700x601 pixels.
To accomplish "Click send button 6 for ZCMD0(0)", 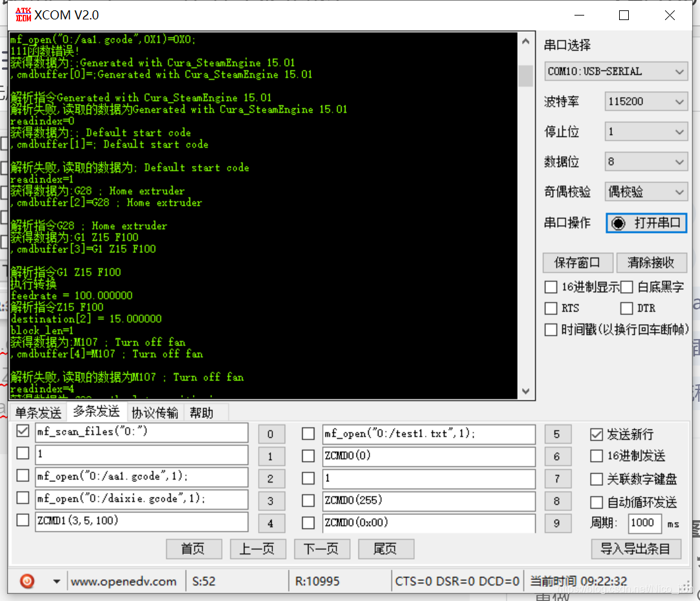I will [x=557, y=456].
